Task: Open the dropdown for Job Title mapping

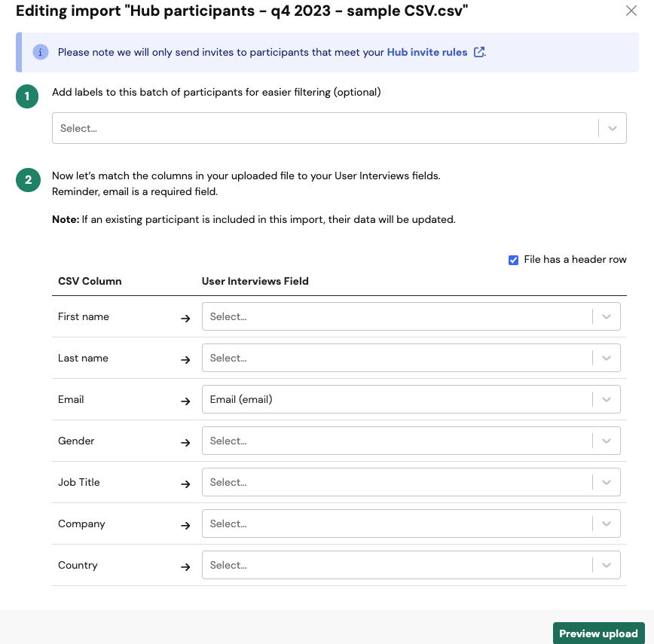Action: pos(411,482)
